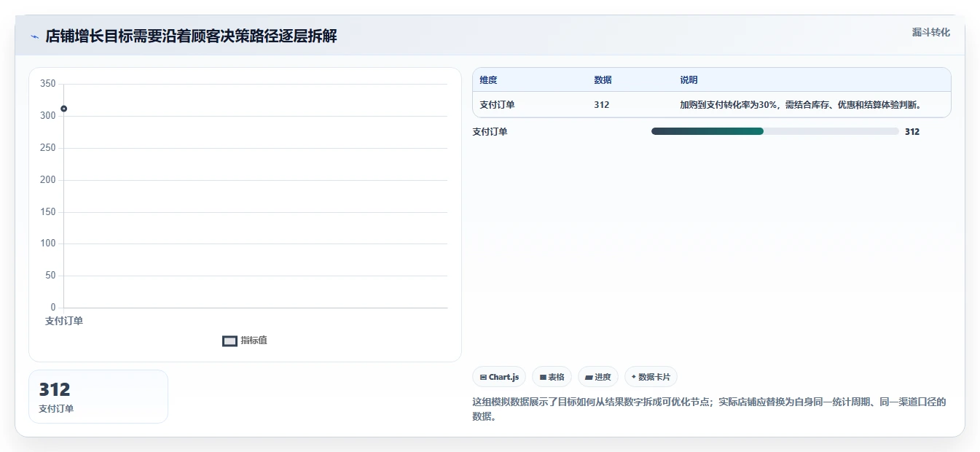Click the 漏斗转化 label in header
This screenshot has height=452, width=980.
930,32
